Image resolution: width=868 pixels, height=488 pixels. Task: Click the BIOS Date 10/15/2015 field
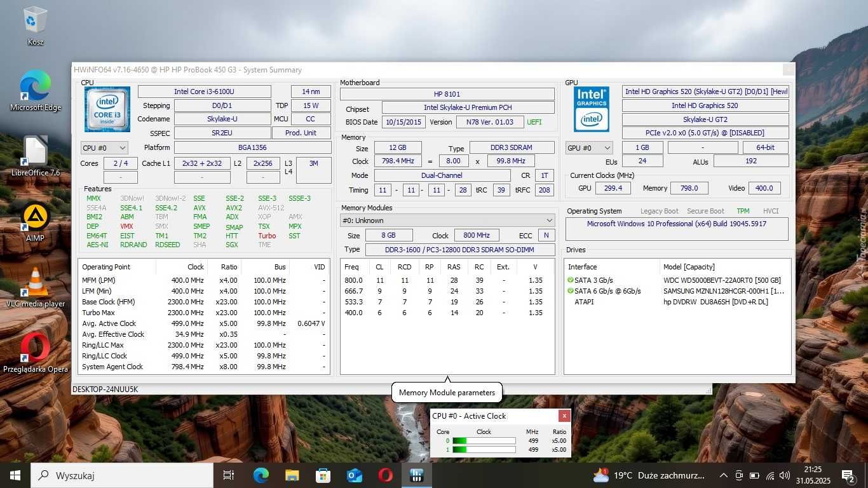(x=403, y=122)
